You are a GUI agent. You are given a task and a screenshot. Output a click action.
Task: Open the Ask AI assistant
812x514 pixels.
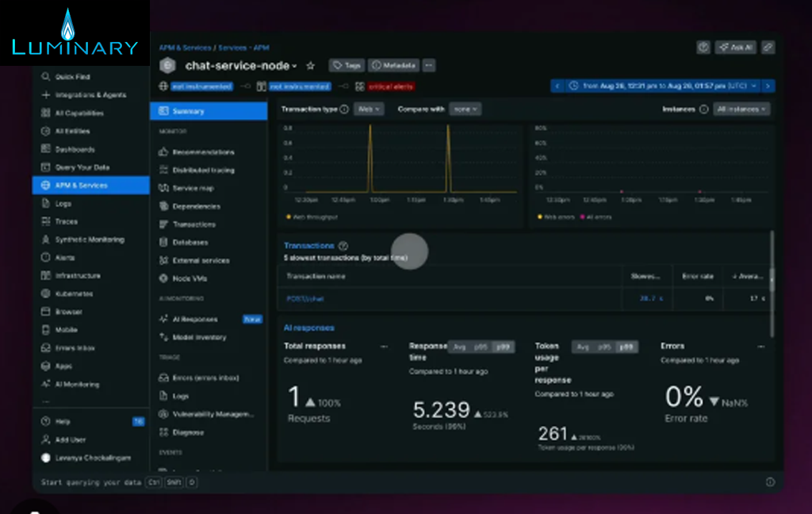pos(735,48)
